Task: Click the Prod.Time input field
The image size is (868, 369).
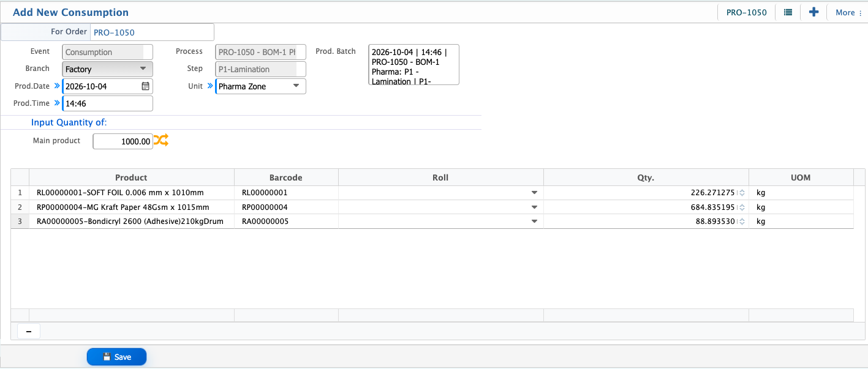Action: click(108, 103)
